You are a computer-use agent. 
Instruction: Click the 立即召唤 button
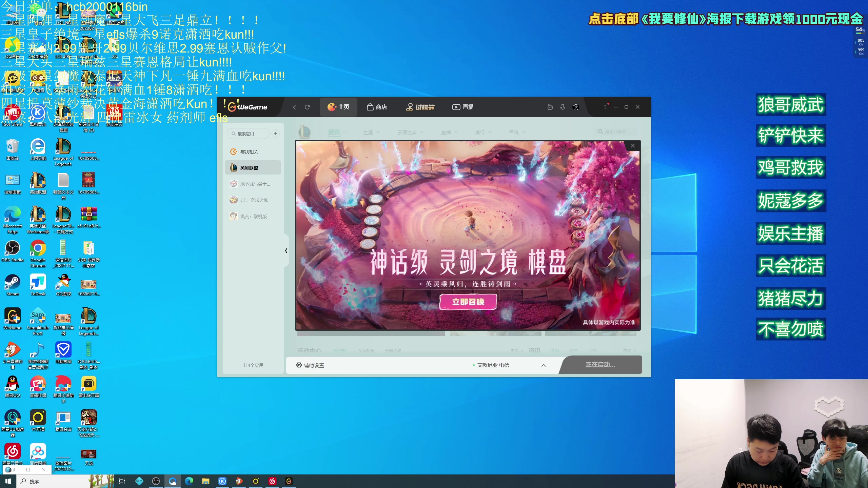[x=468, y=302]
